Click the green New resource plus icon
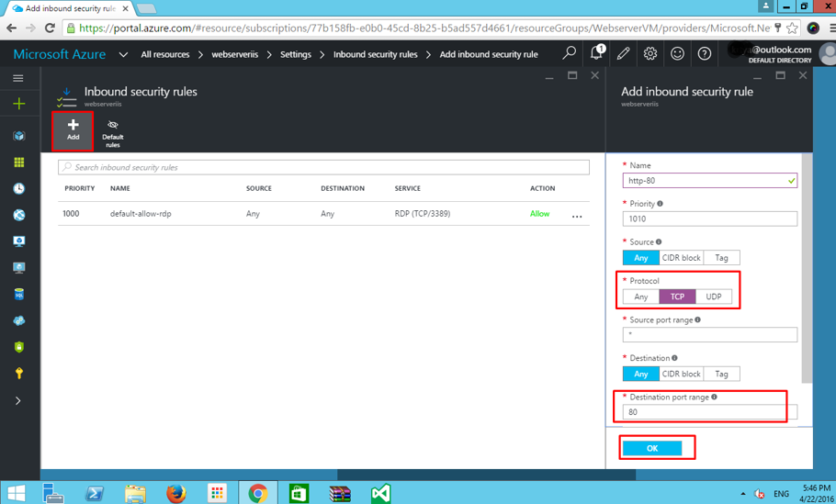Viewport: 836px width, 504px height. [x=18, y=104]
